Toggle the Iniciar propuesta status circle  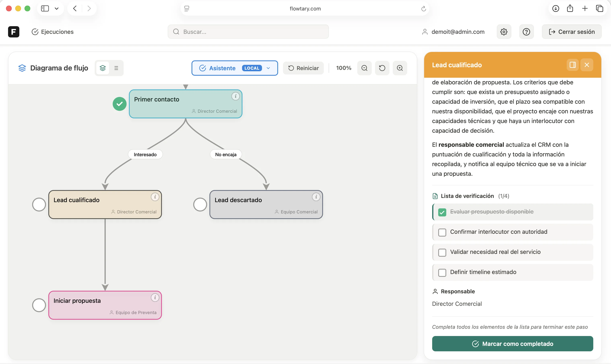tap(39, 305)
